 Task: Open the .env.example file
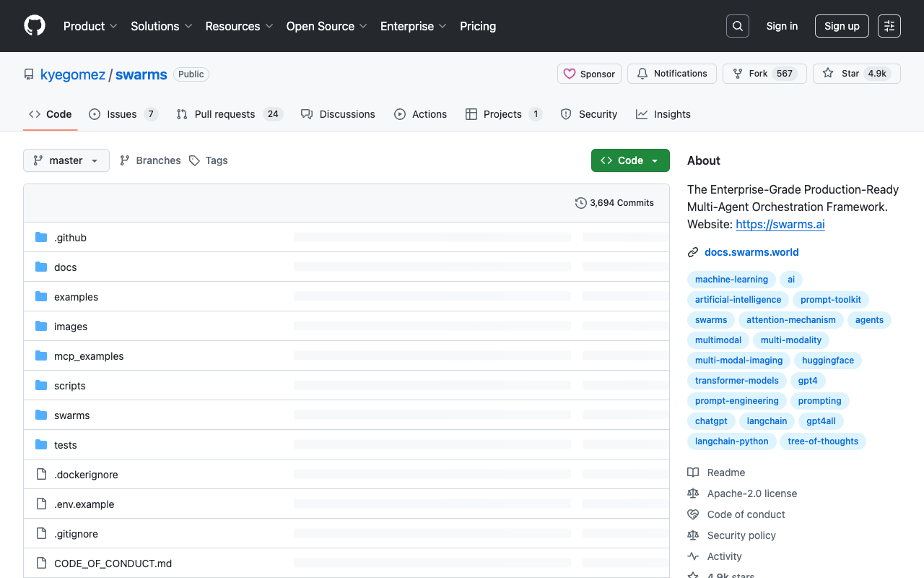pos(84,504)
